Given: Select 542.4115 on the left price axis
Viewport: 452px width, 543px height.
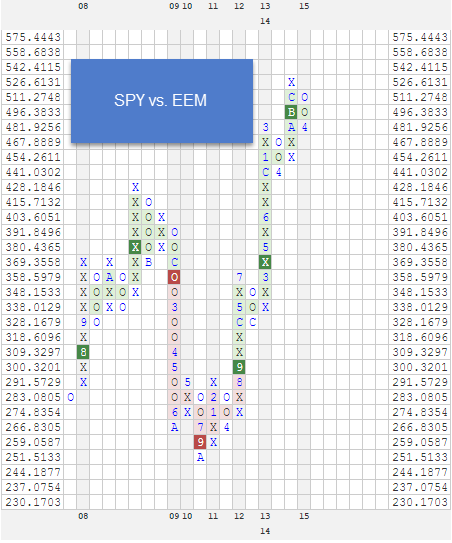Looking at the screenshot, I should pyautogui.click(x=33, y=67).
